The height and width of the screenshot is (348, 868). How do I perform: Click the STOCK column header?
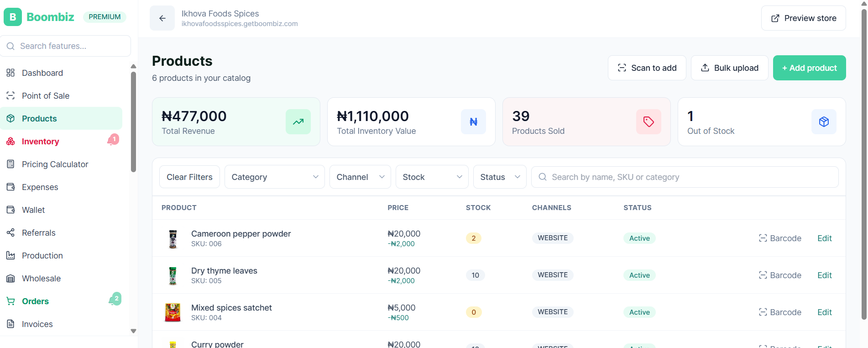tap(478, 208)
